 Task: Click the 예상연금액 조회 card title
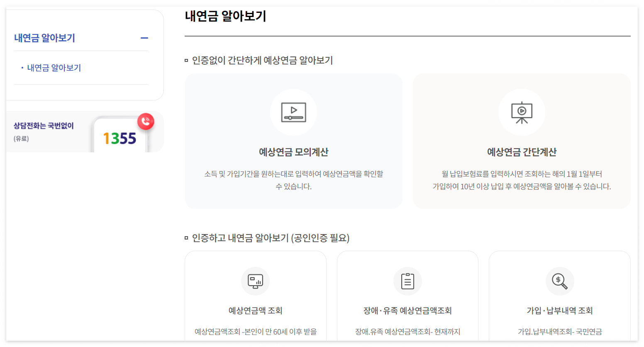coord(255,310)
